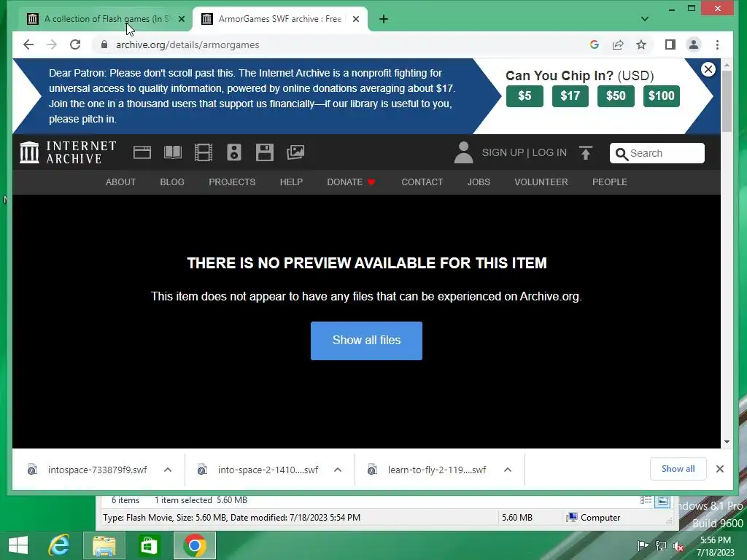Open the Audio (speaker) icon
The width and height of the screenshot is (747, 560).
coord(234,152)
